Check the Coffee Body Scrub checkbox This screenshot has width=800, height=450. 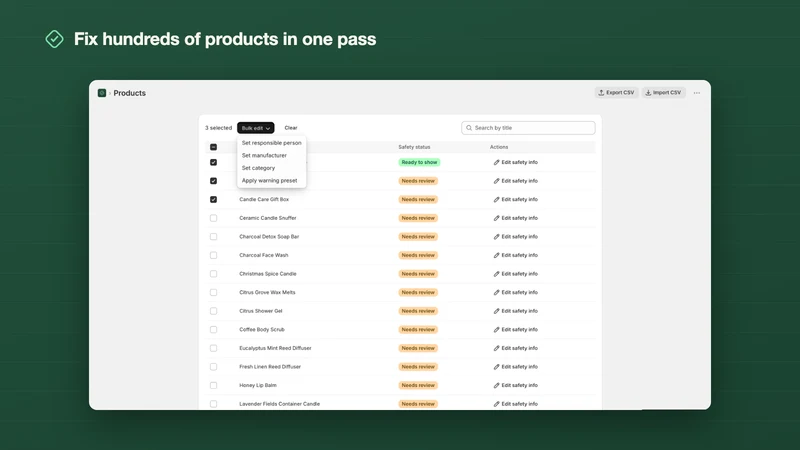(213, 330)
